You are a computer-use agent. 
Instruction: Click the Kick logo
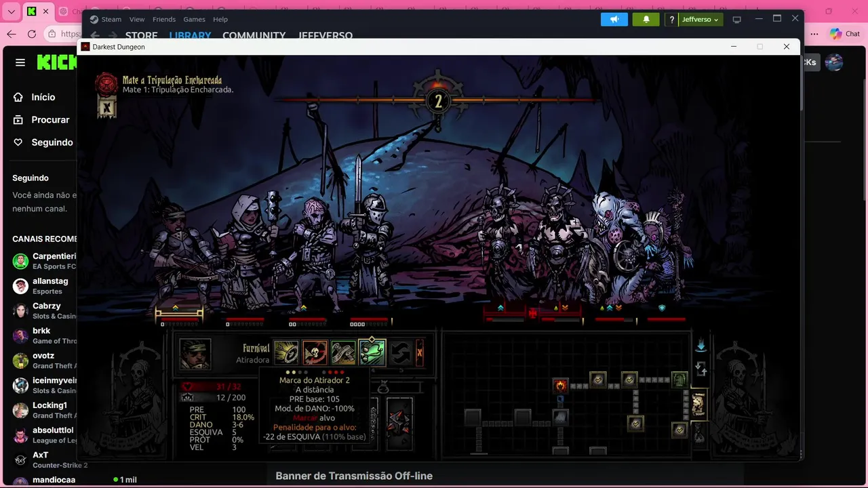click(57, 62)
